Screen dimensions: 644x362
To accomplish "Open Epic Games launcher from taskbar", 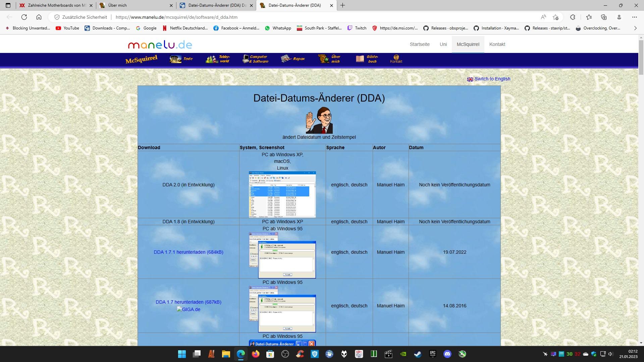I will (433, 354).
